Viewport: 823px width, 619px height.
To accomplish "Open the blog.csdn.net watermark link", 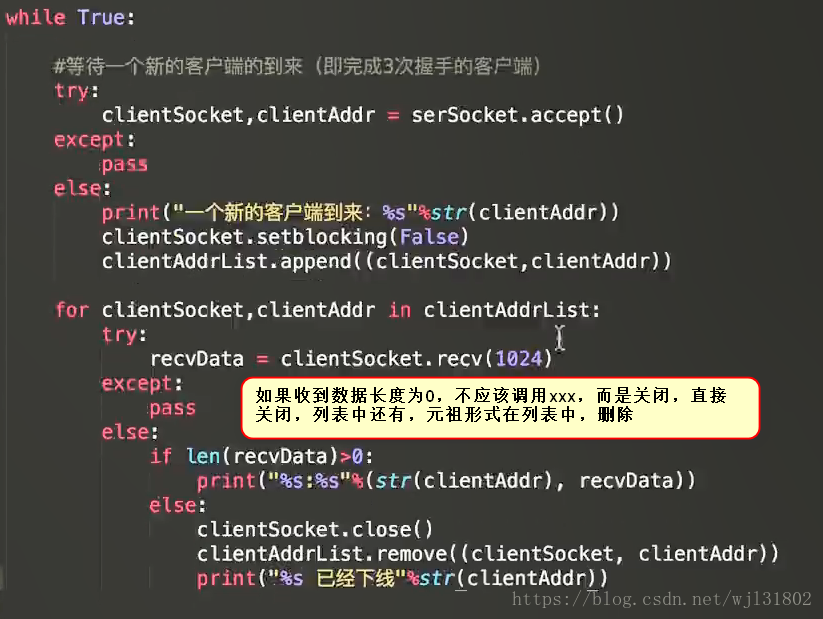I will pyautogui.click(x=662, y=599).
